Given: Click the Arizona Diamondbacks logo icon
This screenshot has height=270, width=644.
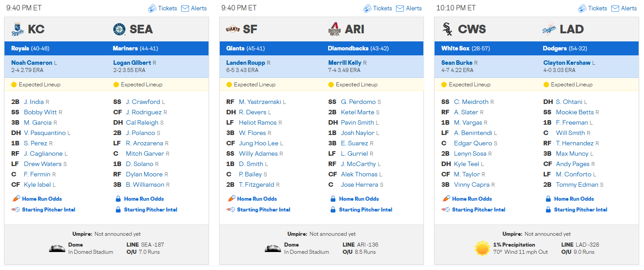Looking at the screenshot, I should point(334,30).
